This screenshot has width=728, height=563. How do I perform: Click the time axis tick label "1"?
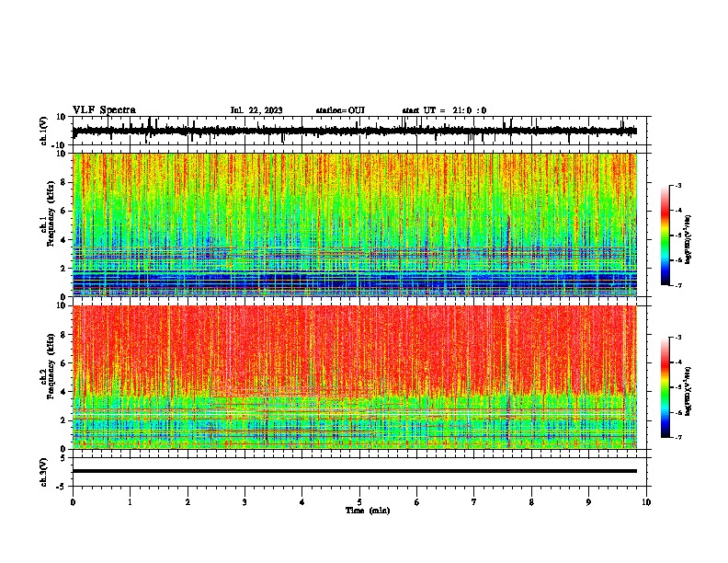[x=130, y=502]
